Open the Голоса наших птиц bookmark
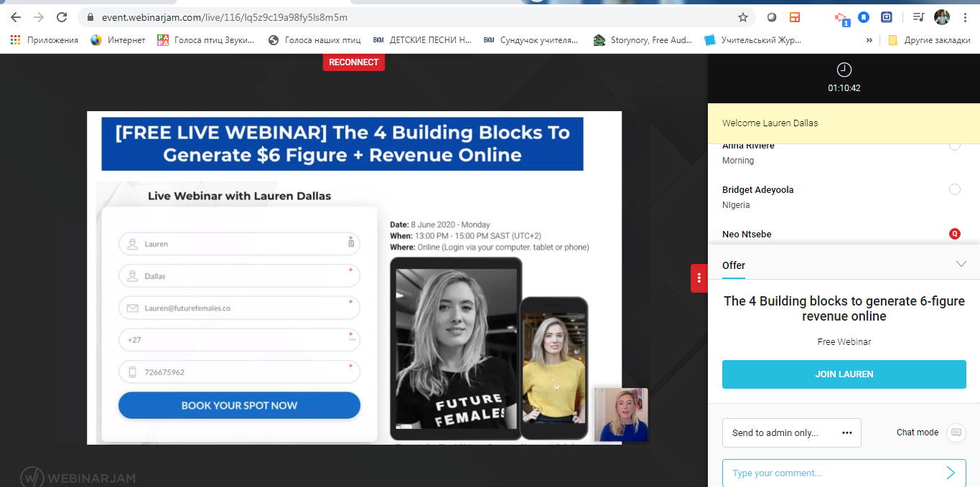The height and width of the screenshot is (487, 980). pos(314,40)
